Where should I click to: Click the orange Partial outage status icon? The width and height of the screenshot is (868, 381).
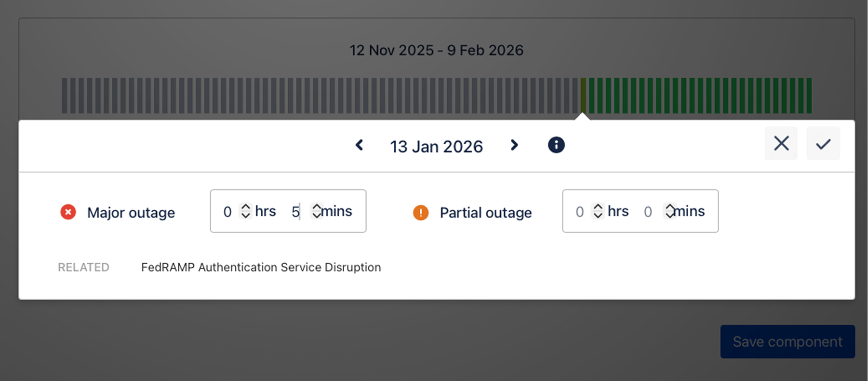tap(420, 212)
